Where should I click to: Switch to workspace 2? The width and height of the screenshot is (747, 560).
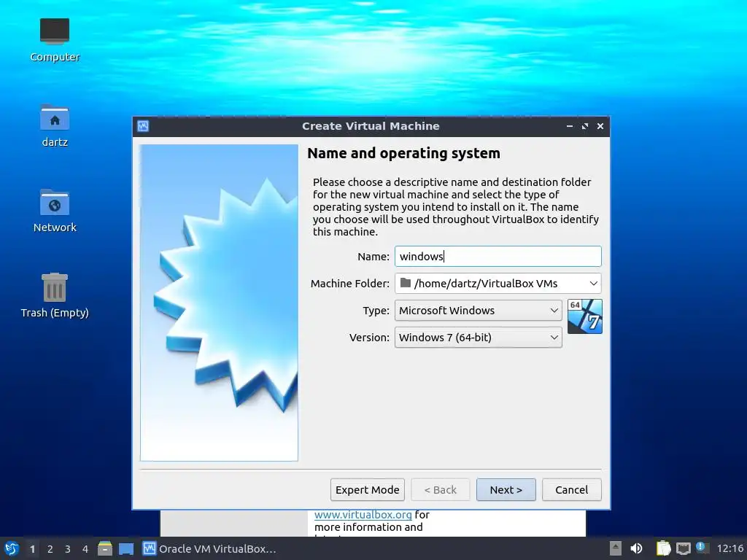click(x=50, y=549)
